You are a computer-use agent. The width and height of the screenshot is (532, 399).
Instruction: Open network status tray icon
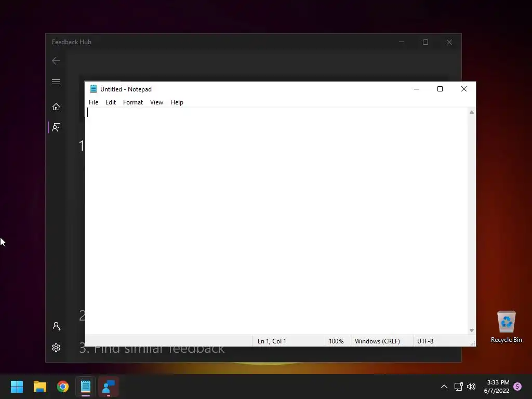point(458,387)
